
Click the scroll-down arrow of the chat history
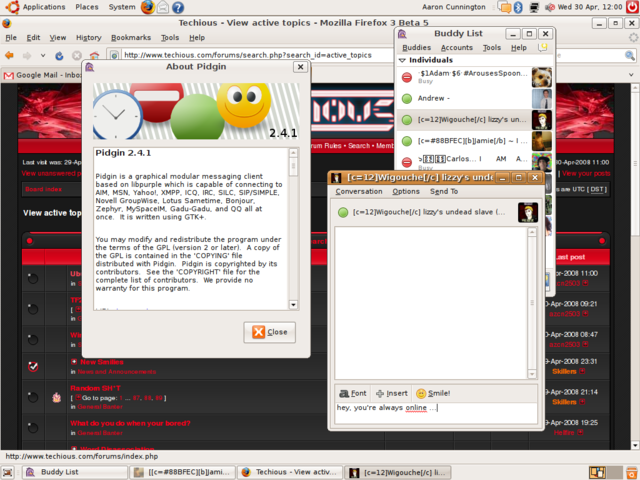[x=532, y=374]
